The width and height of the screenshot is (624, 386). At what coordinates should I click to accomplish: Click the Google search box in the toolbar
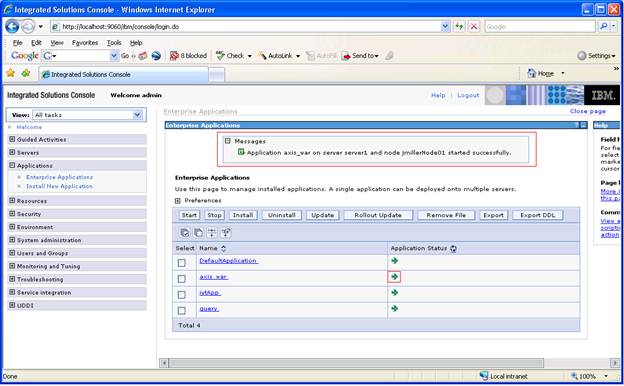click(x=75, y=56)
